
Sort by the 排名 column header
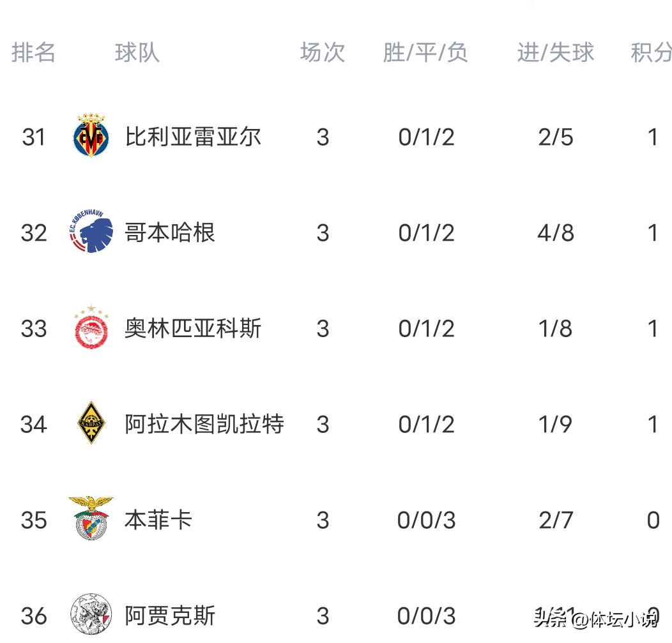pos(34,52)
